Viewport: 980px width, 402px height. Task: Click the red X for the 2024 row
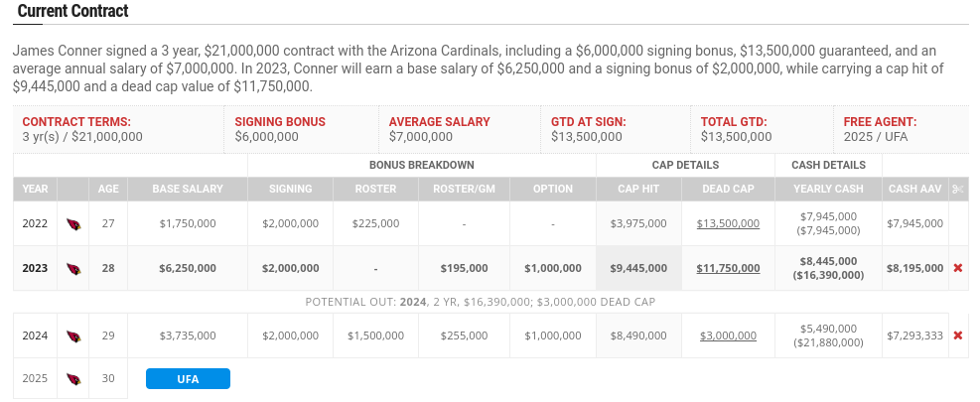tap(957, 335)
